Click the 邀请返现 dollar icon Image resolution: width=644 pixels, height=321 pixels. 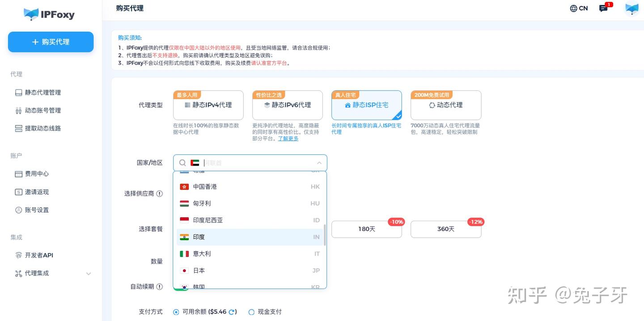coord(18,192)
